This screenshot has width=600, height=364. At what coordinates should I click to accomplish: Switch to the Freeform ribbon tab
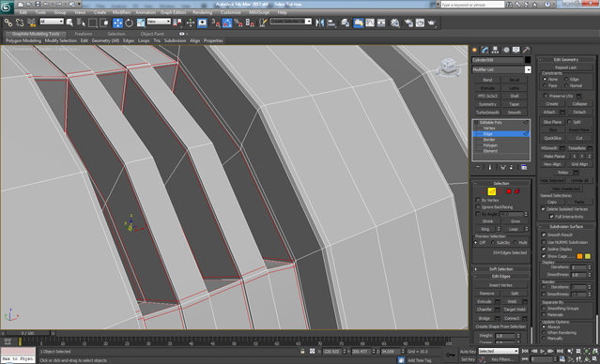(x=84, y=34)
